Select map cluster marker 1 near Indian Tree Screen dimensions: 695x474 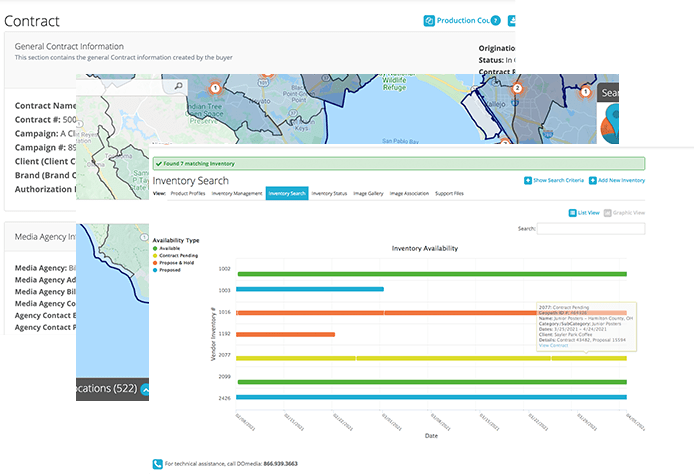[x=215, y=88]
